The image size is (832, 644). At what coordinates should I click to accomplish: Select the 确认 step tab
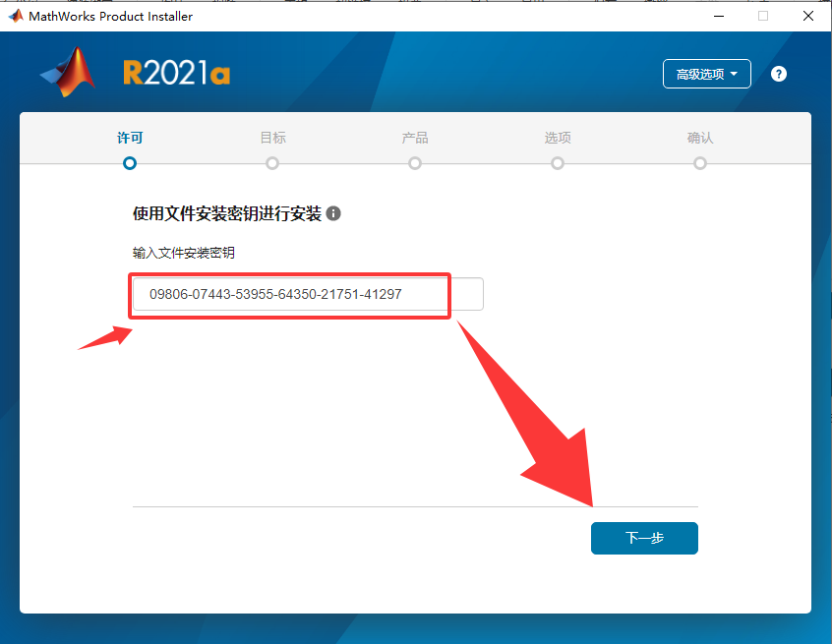[700, 138]
